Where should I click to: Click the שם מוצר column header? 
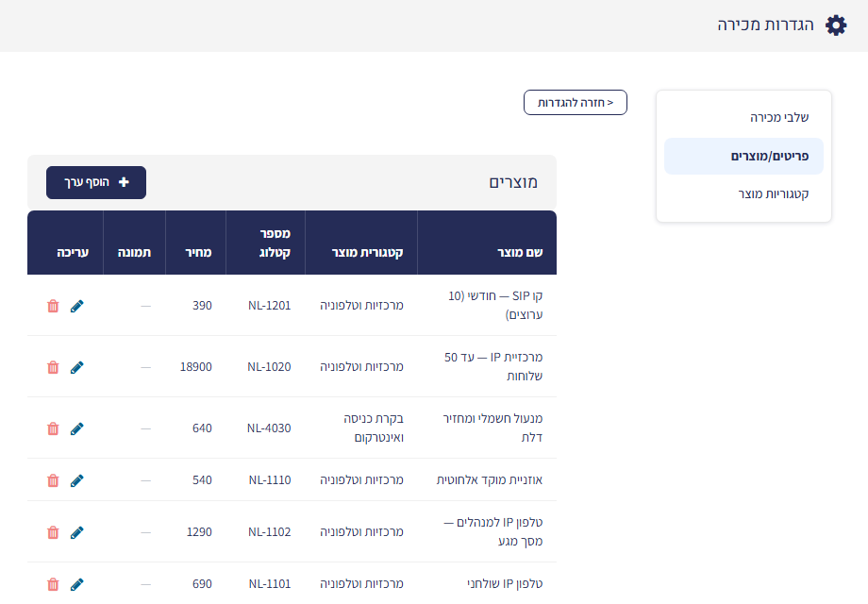tap(520, 252)
